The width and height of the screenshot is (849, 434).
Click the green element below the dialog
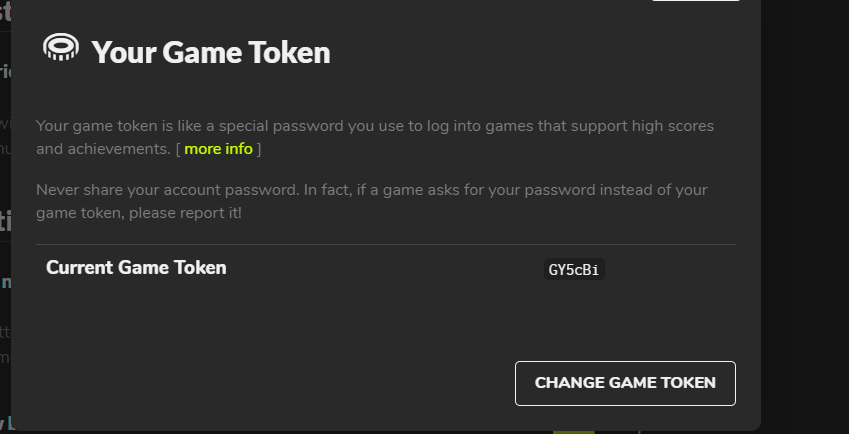click(574, 431)
